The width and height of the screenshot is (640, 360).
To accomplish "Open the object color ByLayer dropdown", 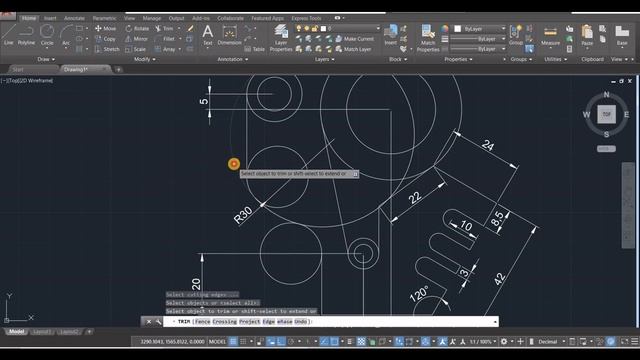I will (480, 29).
